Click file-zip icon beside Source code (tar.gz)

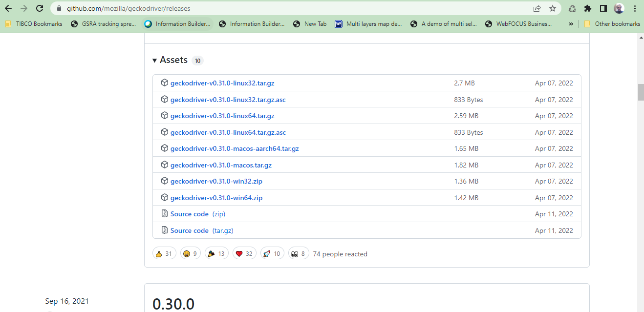click(x=165, y=230)
